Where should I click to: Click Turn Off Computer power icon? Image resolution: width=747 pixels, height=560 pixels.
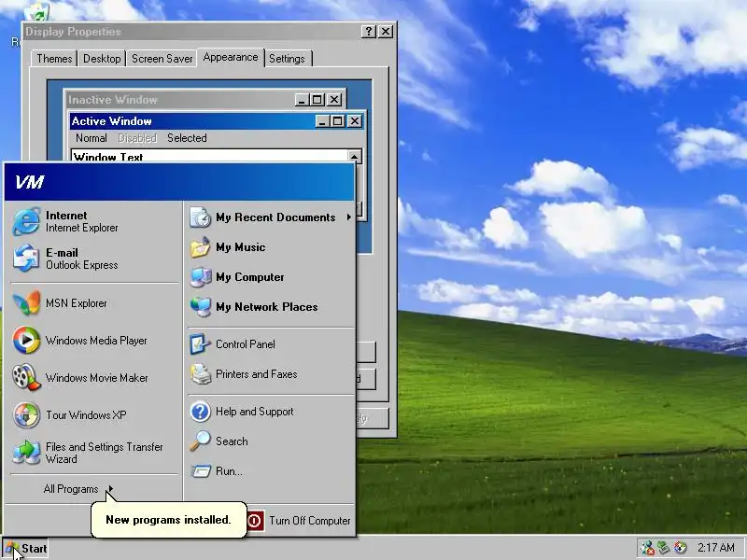coord(255,521)
